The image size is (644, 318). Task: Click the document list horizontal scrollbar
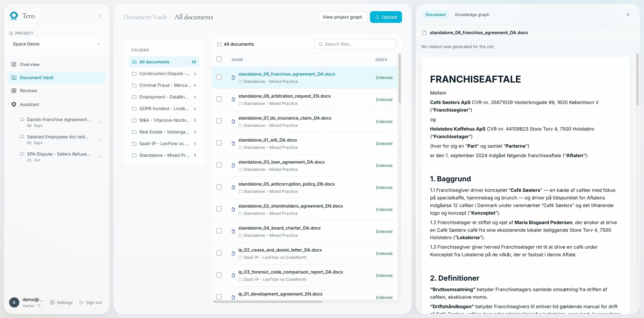[267, 302]
